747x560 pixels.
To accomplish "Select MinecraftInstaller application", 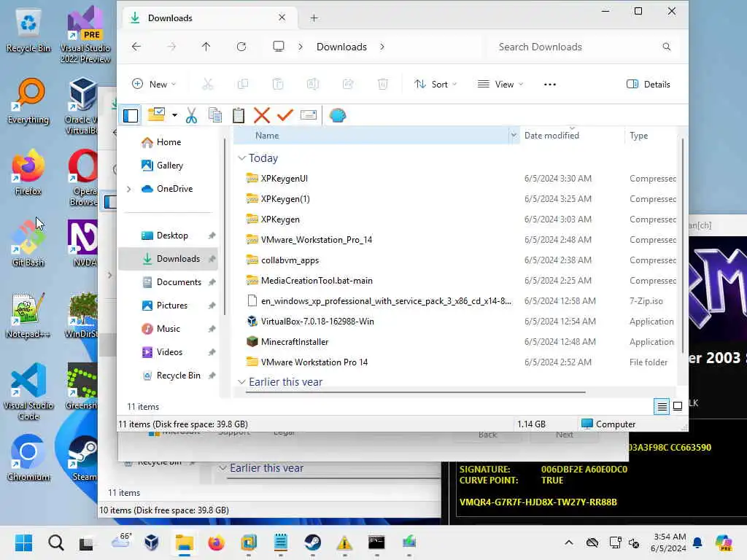I will click(x=295, y=342).
